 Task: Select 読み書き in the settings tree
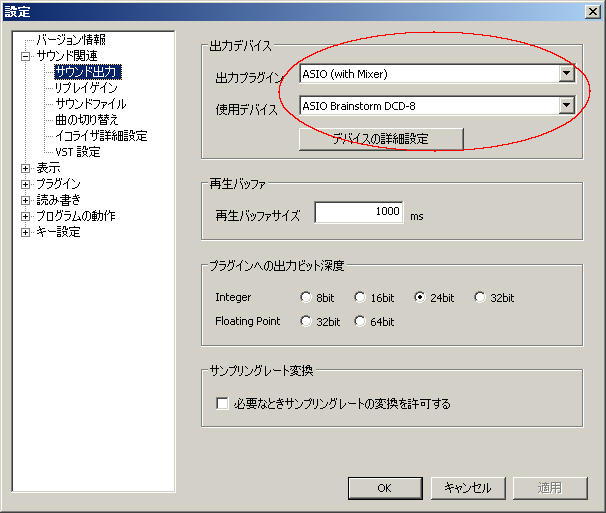point(58,199)
